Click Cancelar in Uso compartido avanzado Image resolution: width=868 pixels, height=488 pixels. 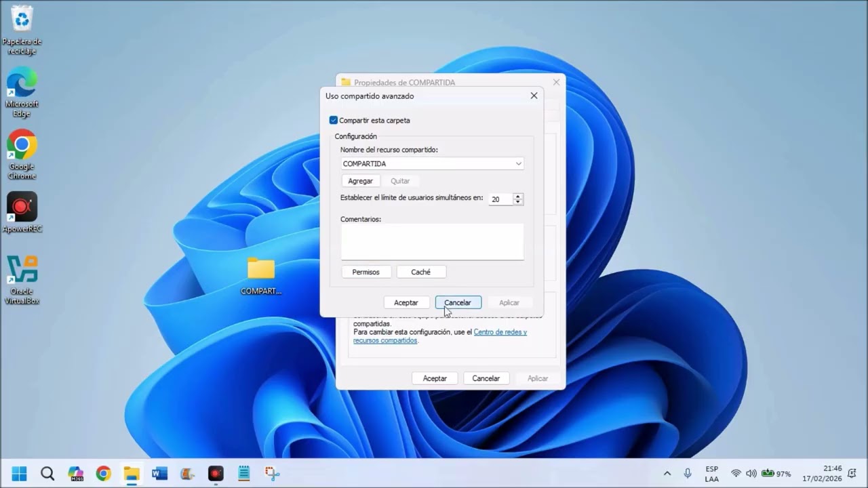tap(458, 302)
